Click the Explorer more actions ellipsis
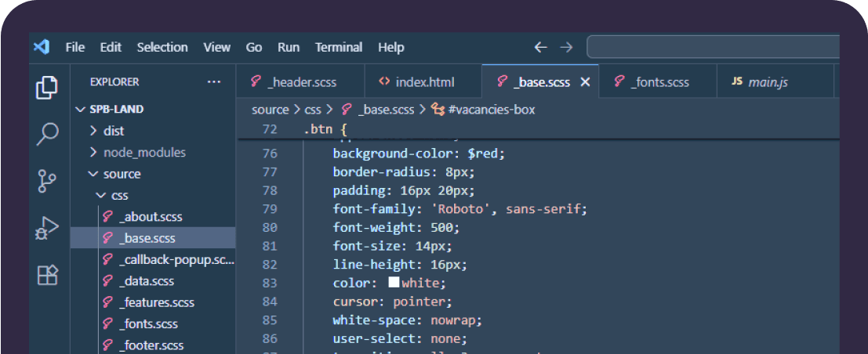Image resolution: width=868 pixels, height=354 pixels. [214, 81]
